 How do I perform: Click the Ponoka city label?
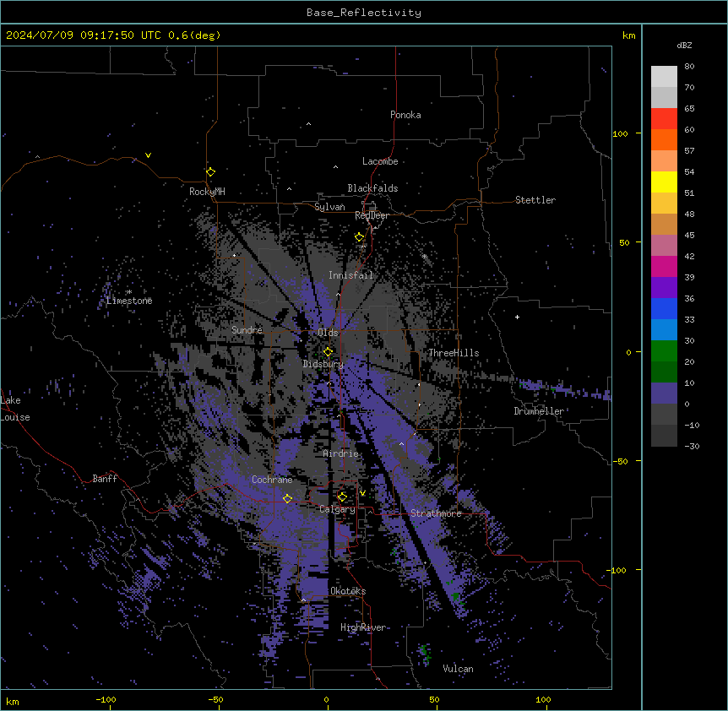click(405, 115)
